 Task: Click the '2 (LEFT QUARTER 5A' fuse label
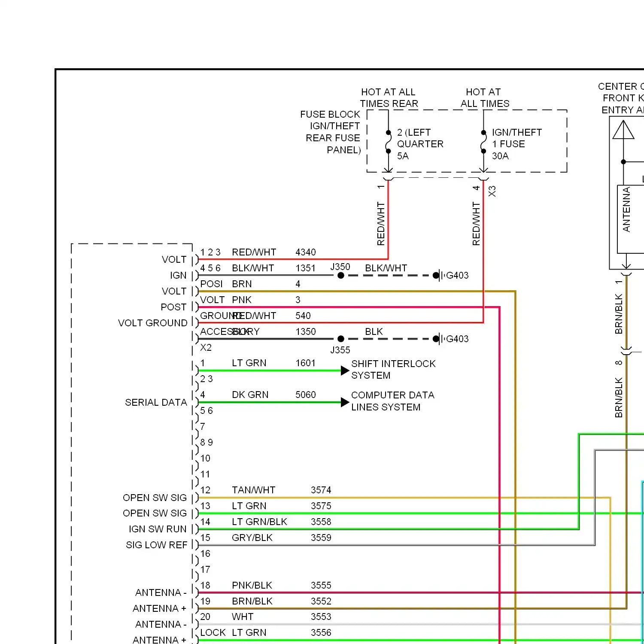pyautogui.click(x=420, y=144)
